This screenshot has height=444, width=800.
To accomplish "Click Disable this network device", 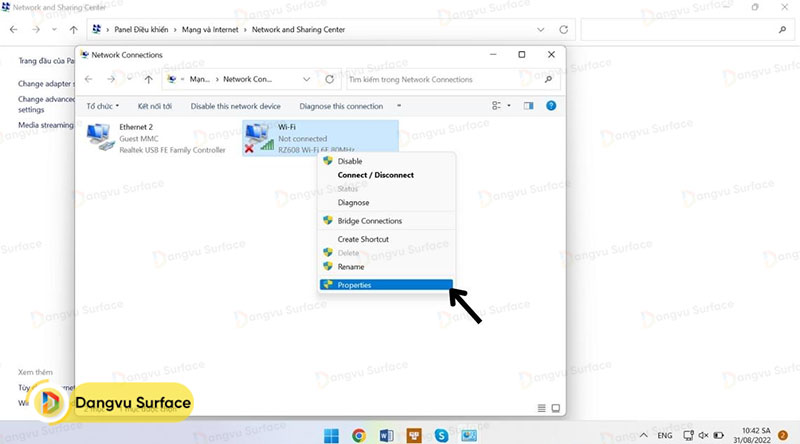I will (x=236, y=106).
